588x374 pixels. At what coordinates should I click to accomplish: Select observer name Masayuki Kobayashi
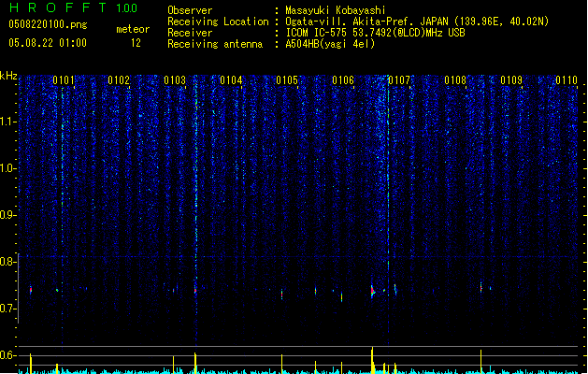[336, 10]
